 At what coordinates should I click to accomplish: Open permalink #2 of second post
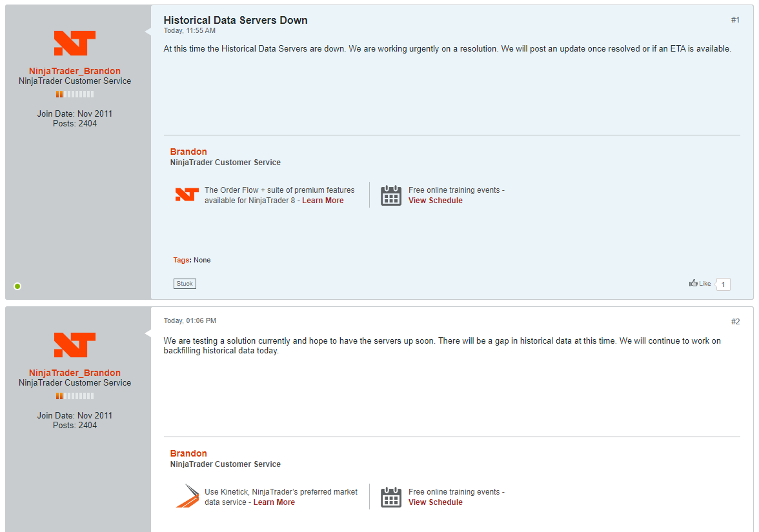pyautogui.click(x=735, y=322)
